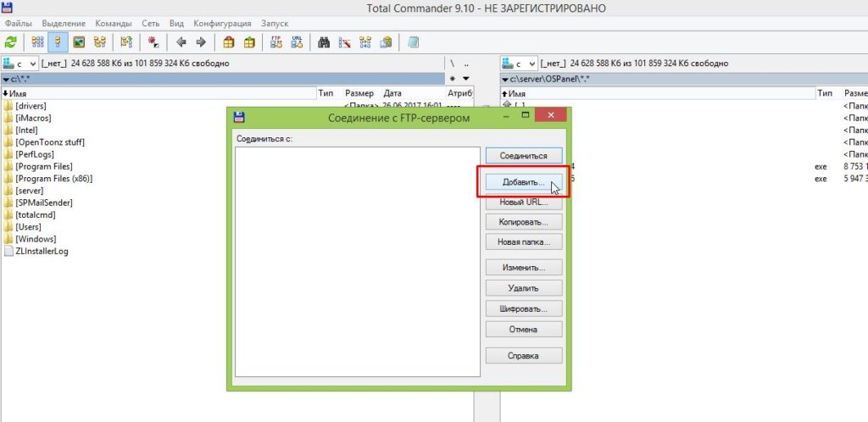Click the Go Back arrow icon

pos(181,41)
